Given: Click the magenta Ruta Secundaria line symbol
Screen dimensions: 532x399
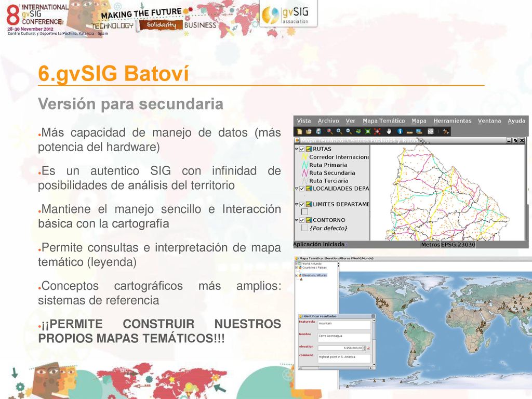Looking at the screenshot, I should [x=304, y=172].
